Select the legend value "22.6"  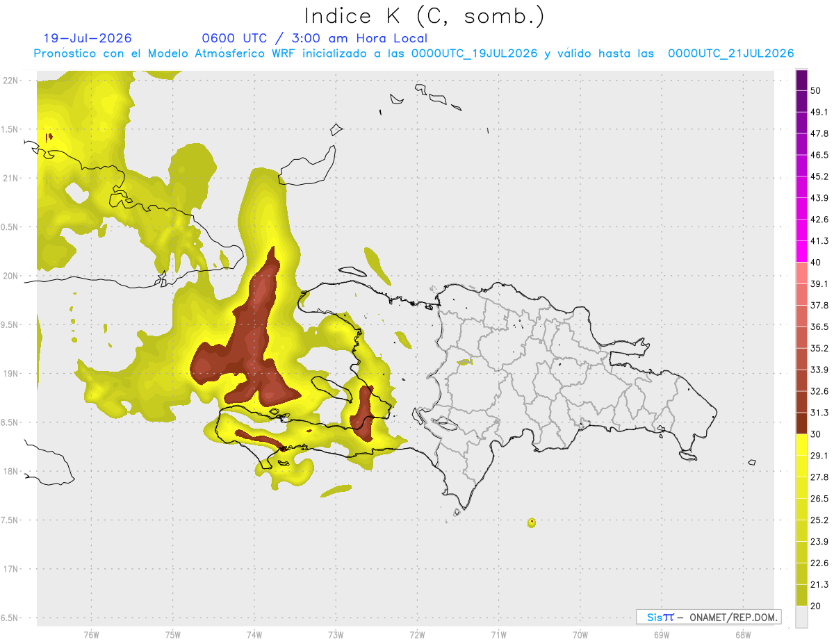[819, 563]
